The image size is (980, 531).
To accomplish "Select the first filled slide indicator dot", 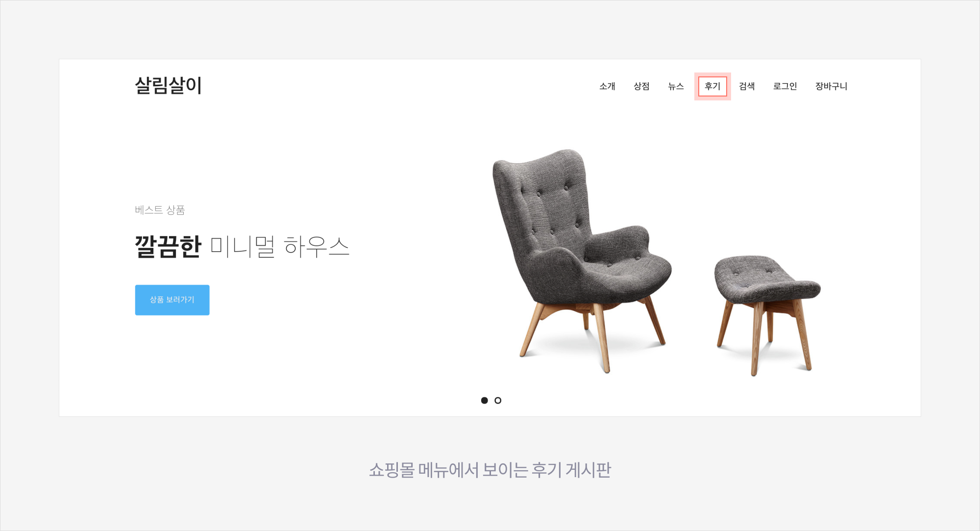I will pos(485,400).
